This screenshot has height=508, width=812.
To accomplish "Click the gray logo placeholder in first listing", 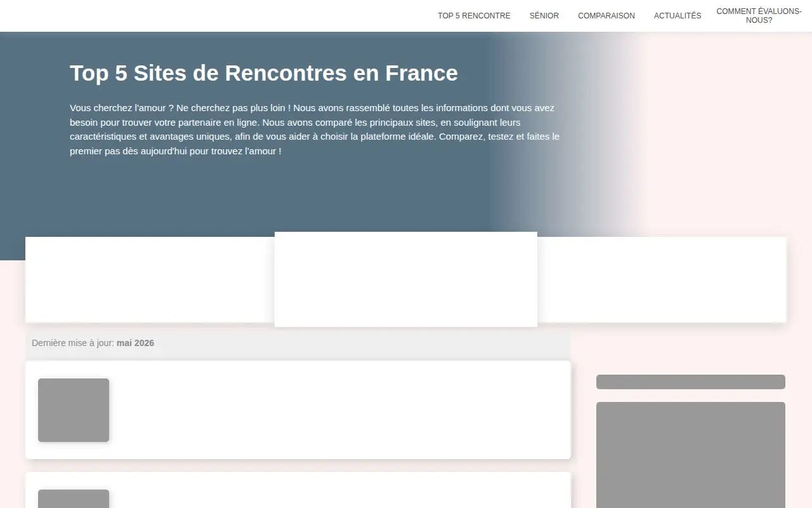I will tap(74, 410).
